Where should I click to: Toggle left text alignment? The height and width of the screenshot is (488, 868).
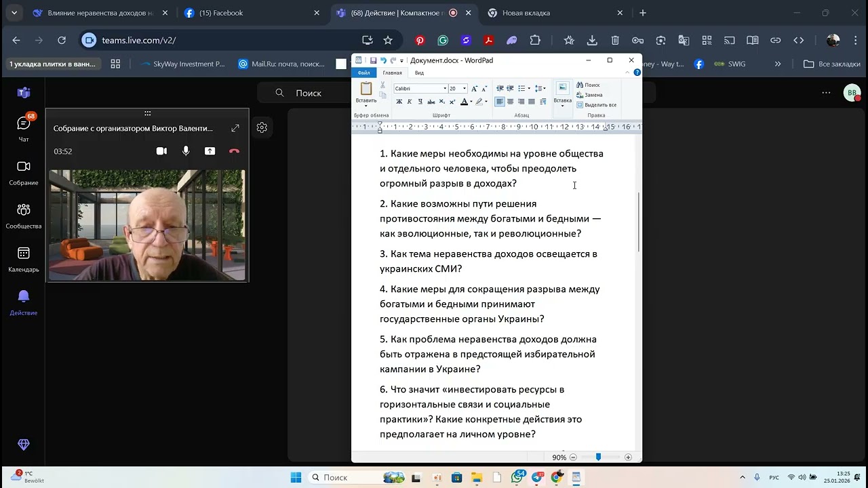click(x=500, y=102)
